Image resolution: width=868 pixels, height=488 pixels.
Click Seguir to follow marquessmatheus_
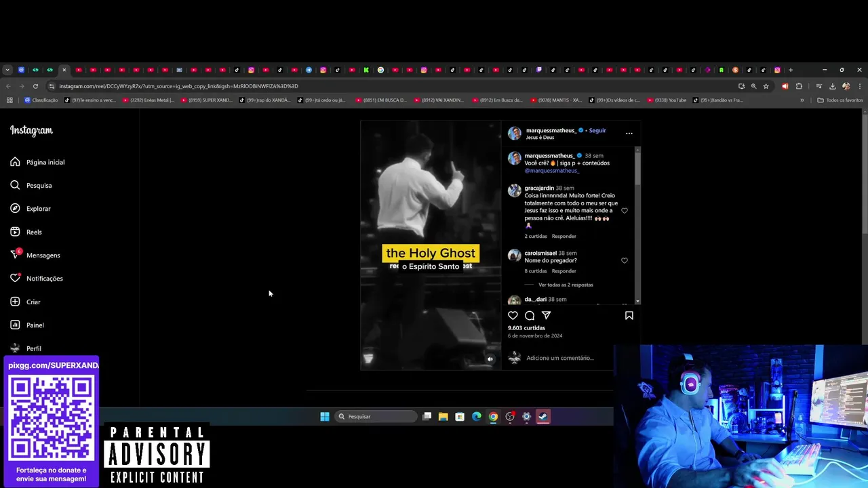pyautogui.click(x=597, y=130)
